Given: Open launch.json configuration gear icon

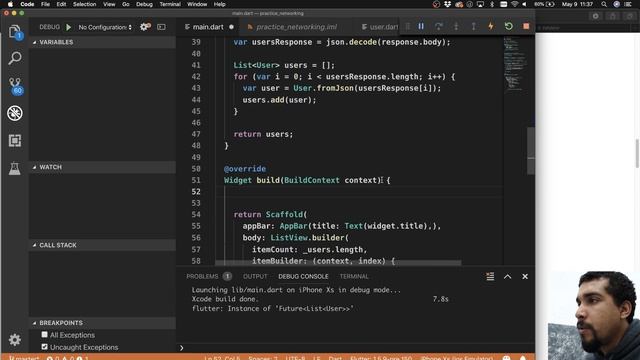Looking at the screenshot, I should [x=145, y=27].
